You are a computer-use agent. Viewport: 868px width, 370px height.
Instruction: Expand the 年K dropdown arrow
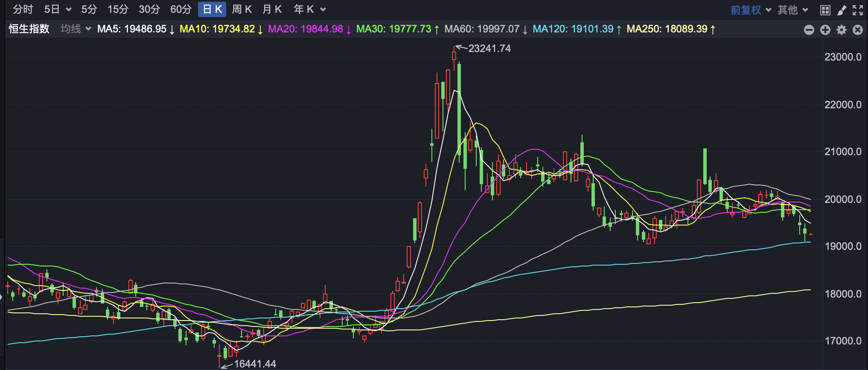tap(323, 9)
